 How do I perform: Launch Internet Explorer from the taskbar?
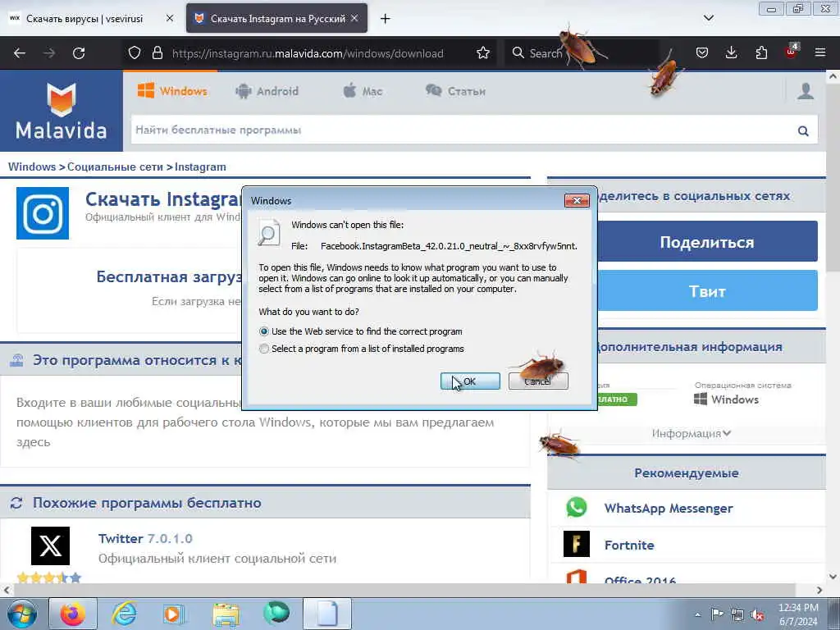click(x=125, y=614)
